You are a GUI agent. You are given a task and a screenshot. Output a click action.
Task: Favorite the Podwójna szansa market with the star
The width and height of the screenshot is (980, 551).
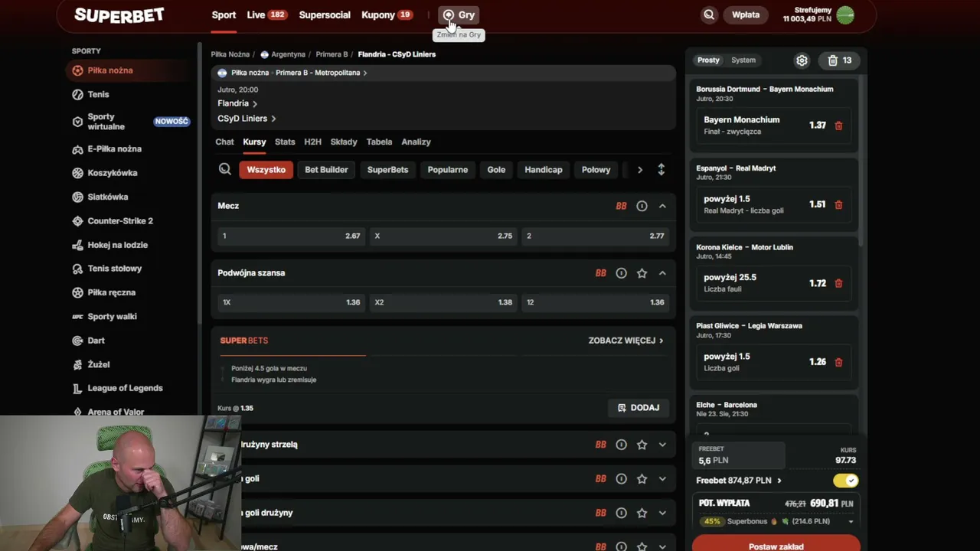pos(642,273)
